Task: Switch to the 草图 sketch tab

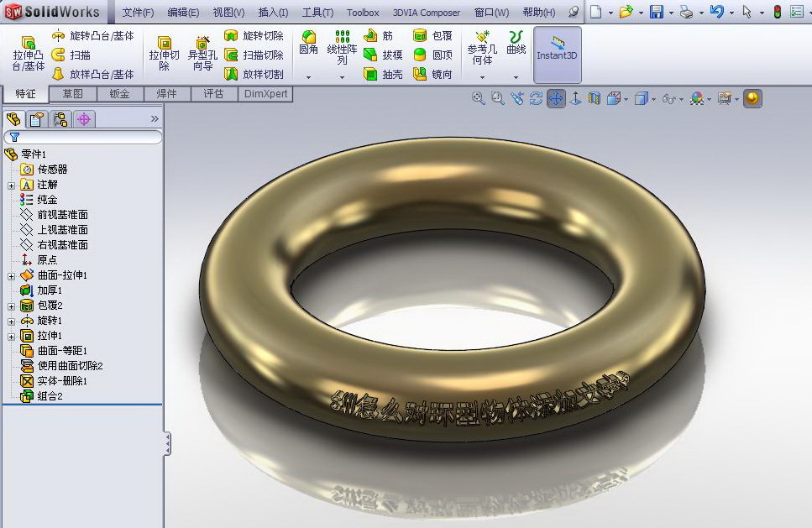Action: click(72, 94)
